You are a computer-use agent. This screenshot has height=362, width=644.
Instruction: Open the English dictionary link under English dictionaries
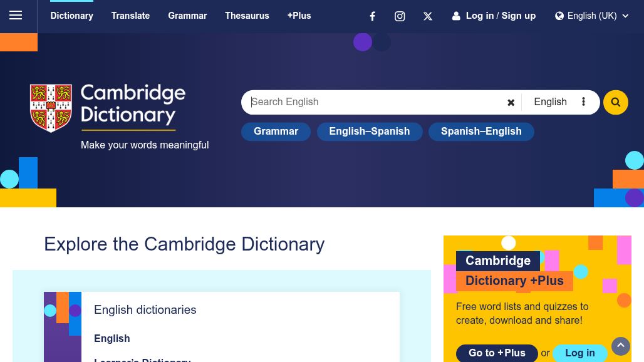[x=112, y=339]
